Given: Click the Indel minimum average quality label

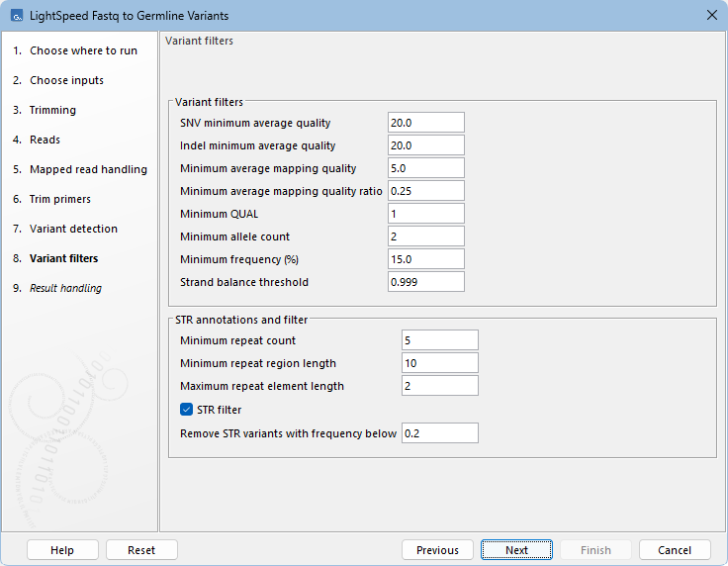Looking at the screenshot, I should pyautogui.click(x=258, y=145).
